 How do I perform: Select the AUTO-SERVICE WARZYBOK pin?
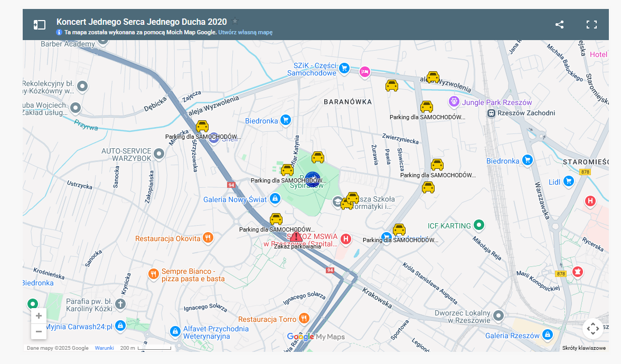159,154
